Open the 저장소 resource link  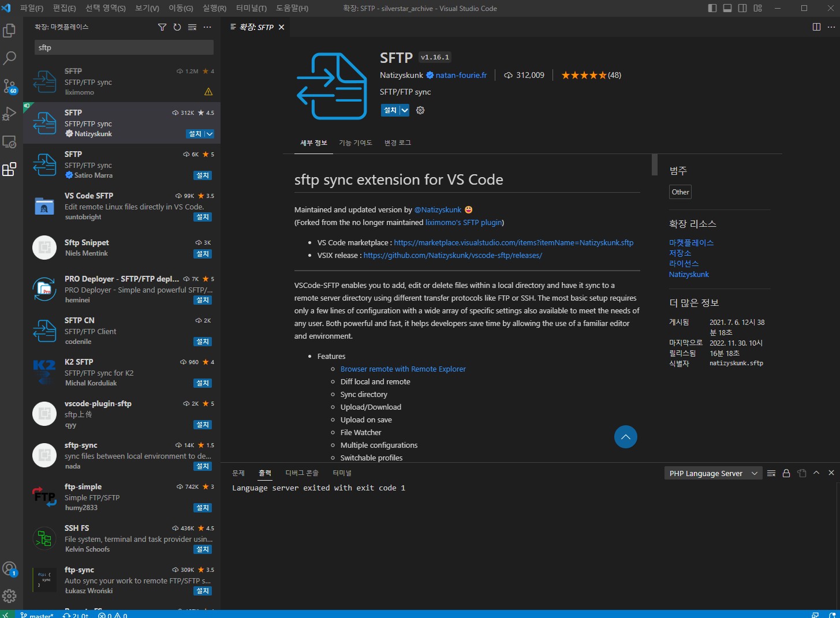click(x=680, y=253)
